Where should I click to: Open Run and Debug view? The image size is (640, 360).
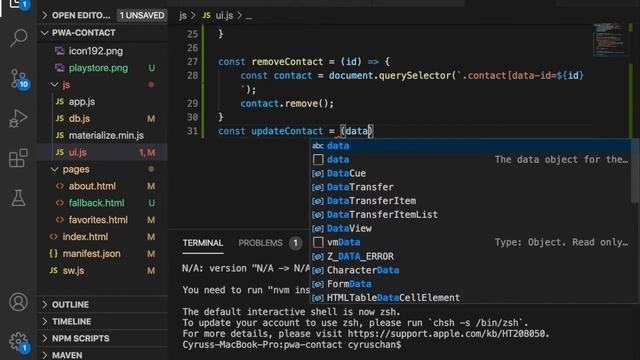coord(18,119)
